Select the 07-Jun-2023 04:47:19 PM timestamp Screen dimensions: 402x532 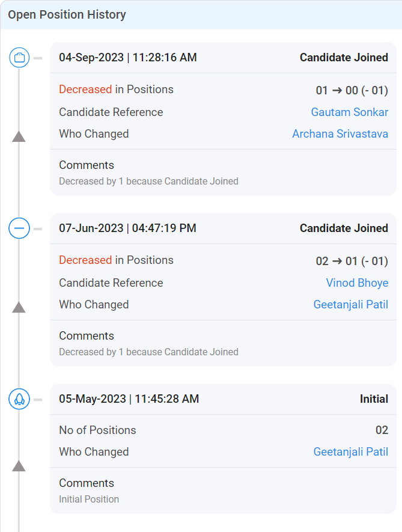pos(127,228)
